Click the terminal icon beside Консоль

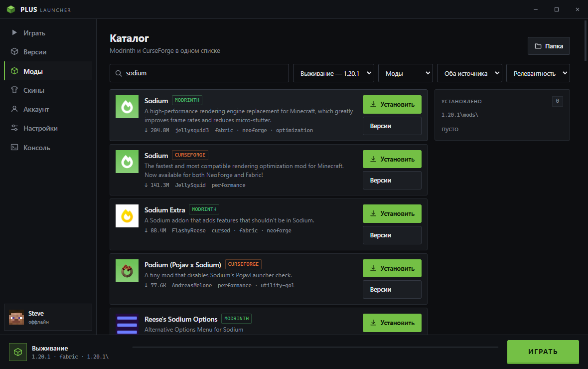14,147
